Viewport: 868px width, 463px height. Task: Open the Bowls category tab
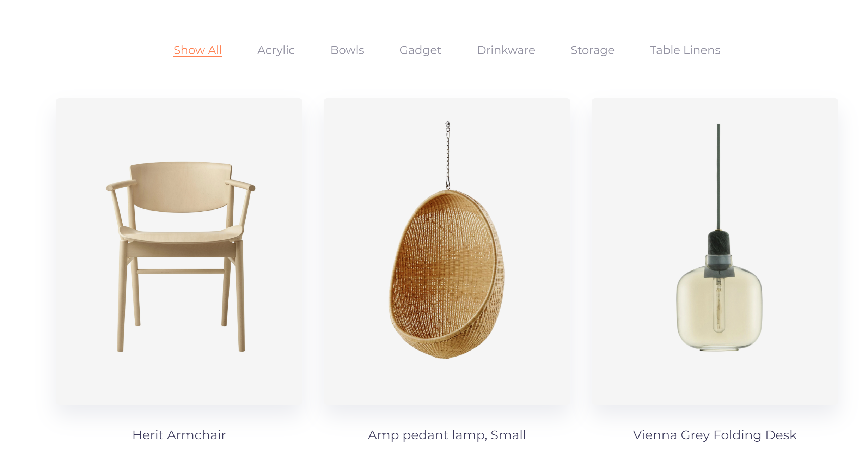click(x=347, y=50)
